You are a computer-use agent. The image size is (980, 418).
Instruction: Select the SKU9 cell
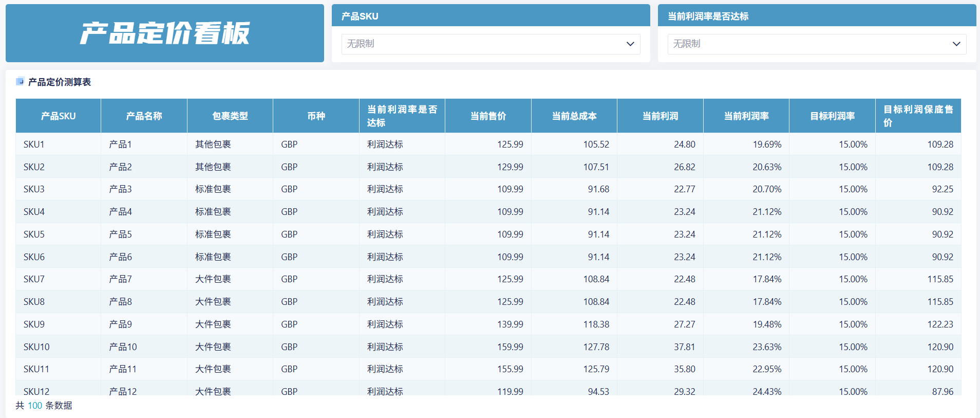tap(59, 324)
